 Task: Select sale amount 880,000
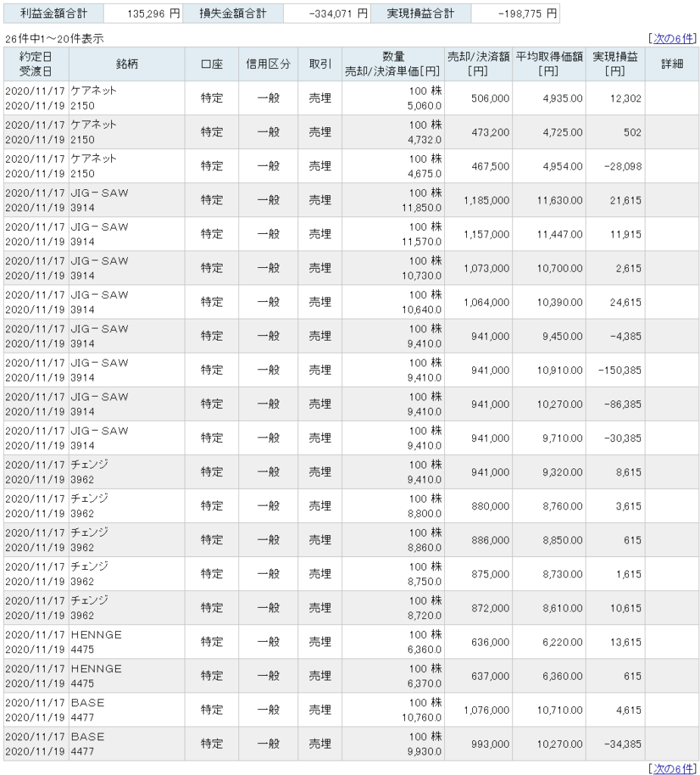(490, 506)
